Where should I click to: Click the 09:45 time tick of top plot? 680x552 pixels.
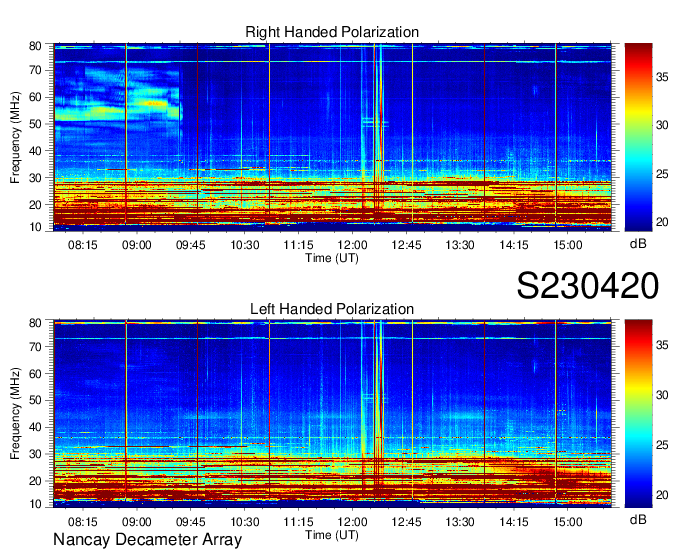[x=191, y=245]
